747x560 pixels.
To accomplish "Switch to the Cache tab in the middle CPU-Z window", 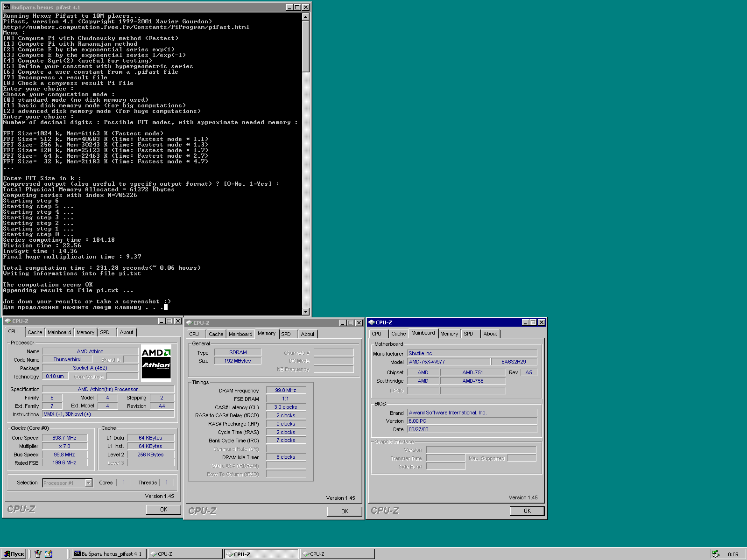I will coord(216,334).
